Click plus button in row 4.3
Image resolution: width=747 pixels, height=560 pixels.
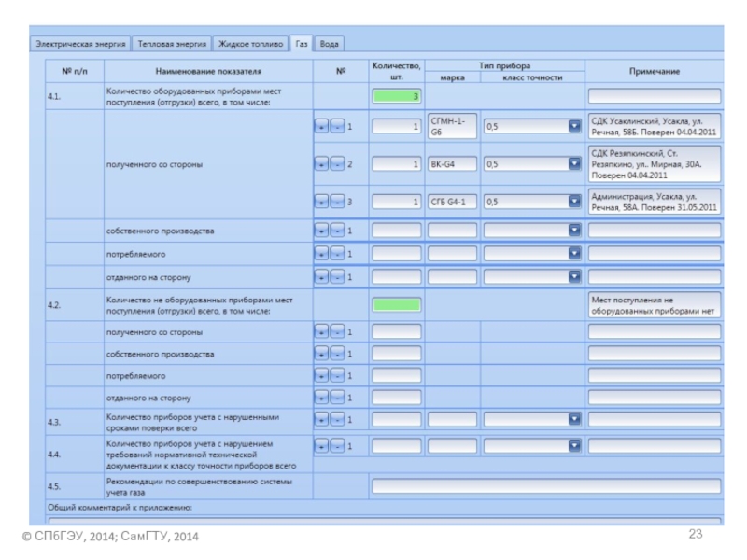click(321, 420)
